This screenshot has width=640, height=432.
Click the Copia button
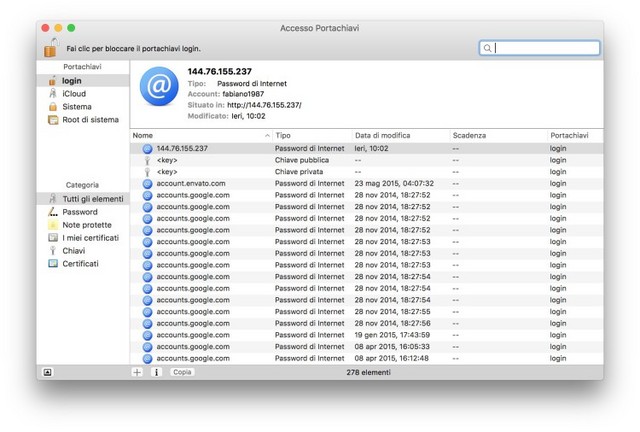tap(182, 372)
